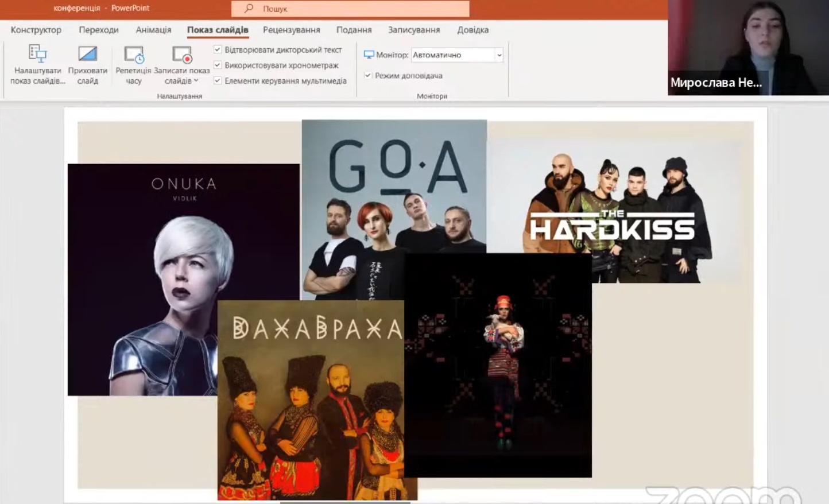Open the Довідка tab
Viewport: 829px width, 504px height.
pos(472,30)
